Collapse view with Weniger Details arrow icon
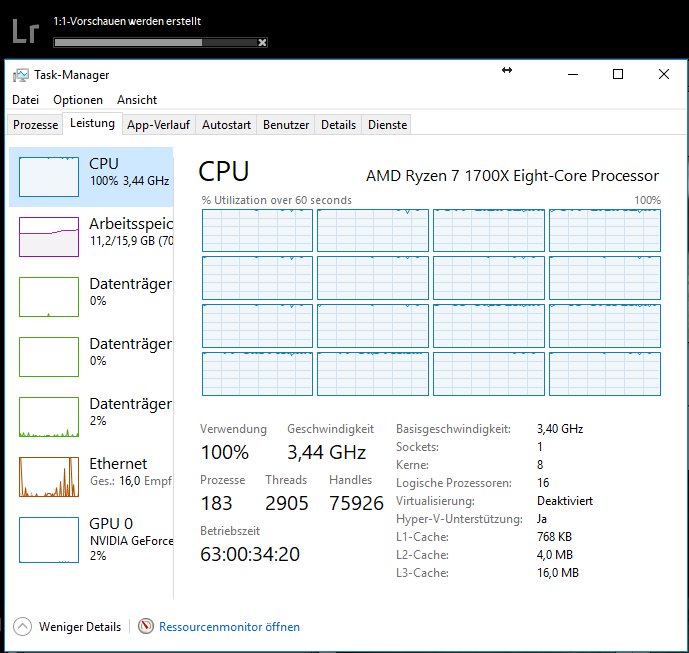The height and width of the screenshot is (653, 689). [22, 626]
